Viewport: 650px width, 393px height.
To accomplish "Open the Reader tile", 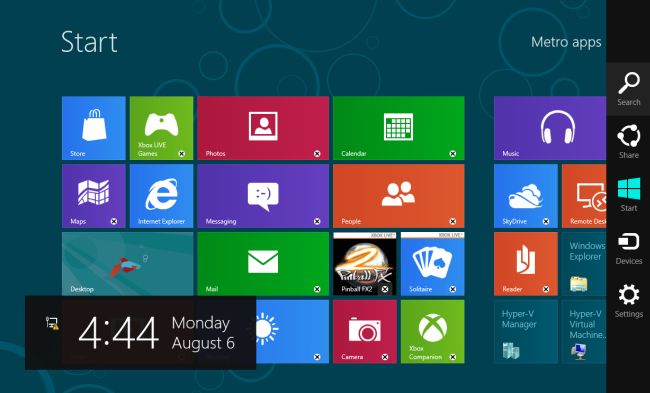I will coord(526,264).
